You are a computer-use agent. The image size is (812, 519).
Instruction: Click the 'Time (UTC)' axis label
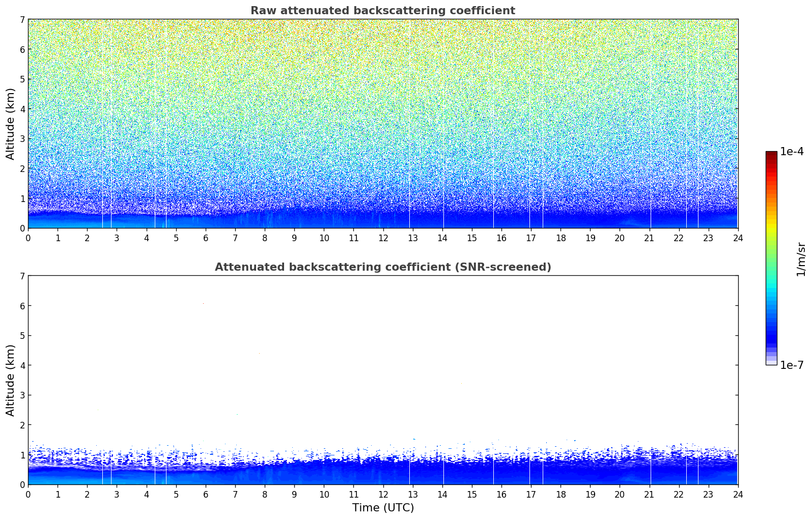click(383, 508)
